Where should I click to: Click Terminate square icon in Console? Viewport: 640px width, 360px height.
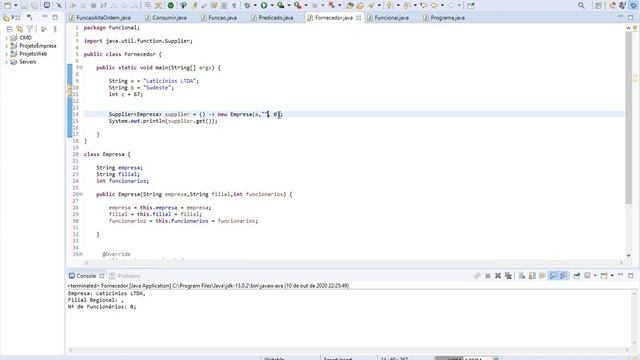pyautogui.click(x=488, y=276)
